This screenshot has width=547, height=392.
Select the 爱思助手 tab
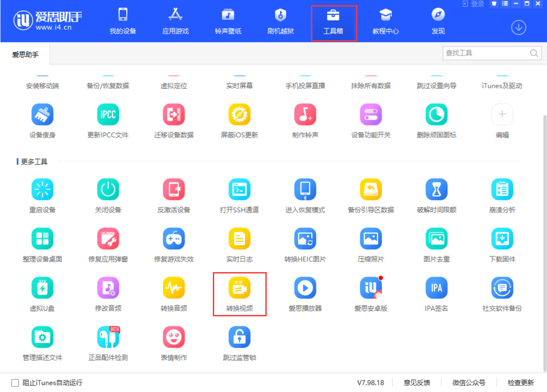click(x=25, y=55)
